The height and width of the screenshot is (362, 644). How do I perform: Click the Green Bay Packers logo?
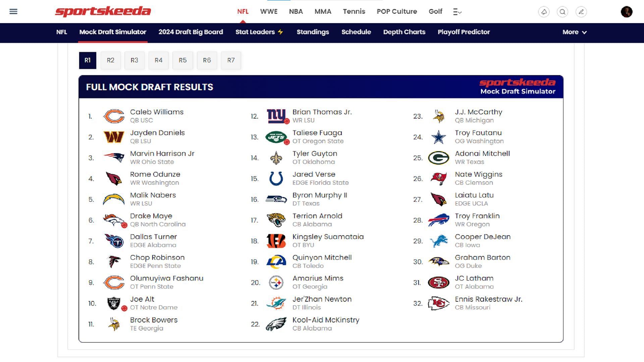pos(438,158)
